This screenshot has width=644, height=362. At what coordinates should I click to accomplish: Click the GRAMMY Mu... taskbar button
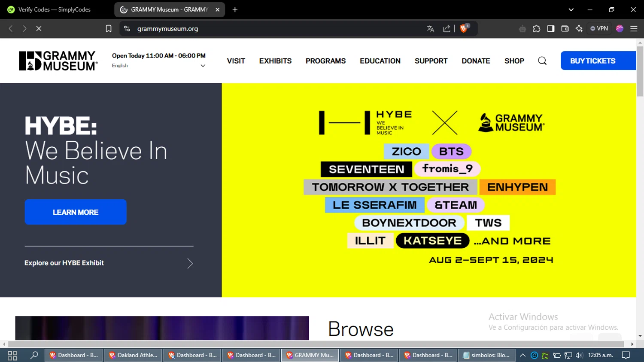310,355
